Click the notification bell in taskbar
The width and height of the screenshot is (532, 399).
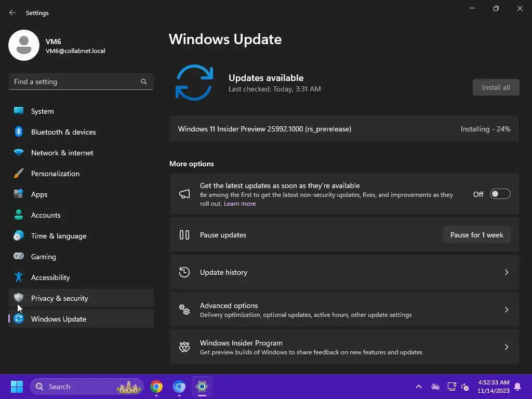pos(518,387)
